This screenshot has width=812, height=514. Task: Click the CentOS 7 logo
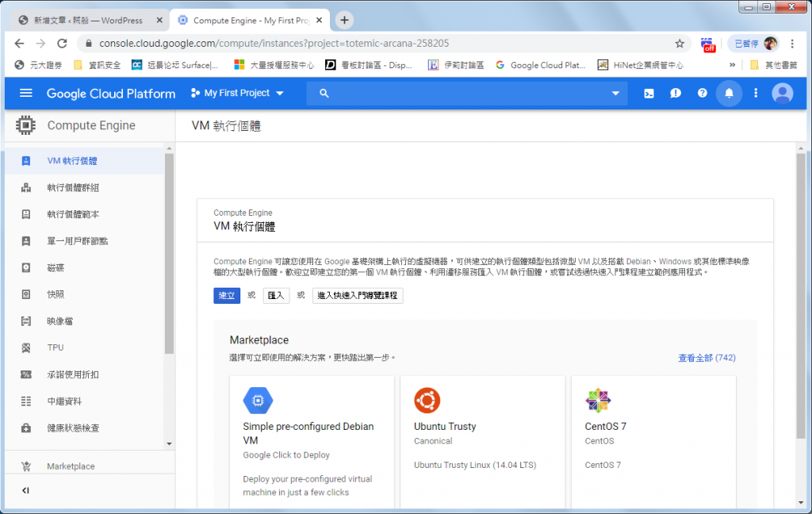point(598,400)
